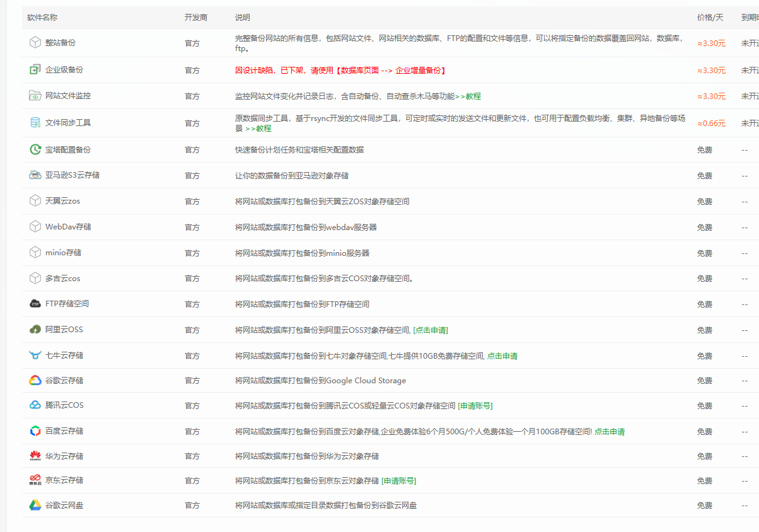Click the 京东云存储 icon
The width and height of the screenshot is (759, 532).
tap(35, 480)
